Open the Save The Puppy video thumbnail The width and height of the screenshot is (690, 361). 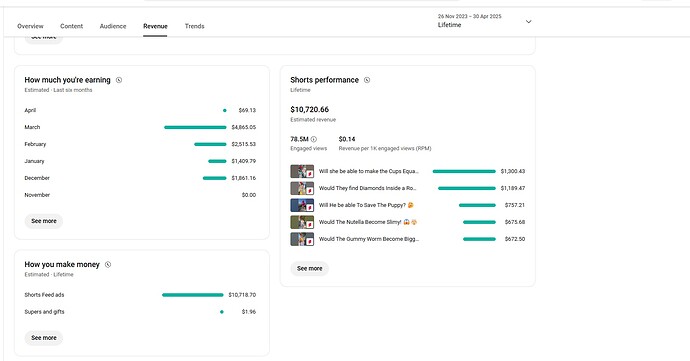[x=302, y=205]
